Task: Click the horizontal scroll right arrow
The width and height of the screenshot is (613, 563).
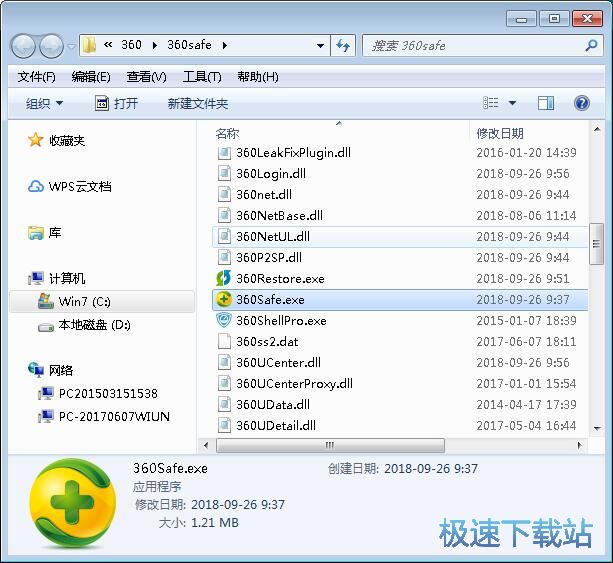Action: coord(580,445)
